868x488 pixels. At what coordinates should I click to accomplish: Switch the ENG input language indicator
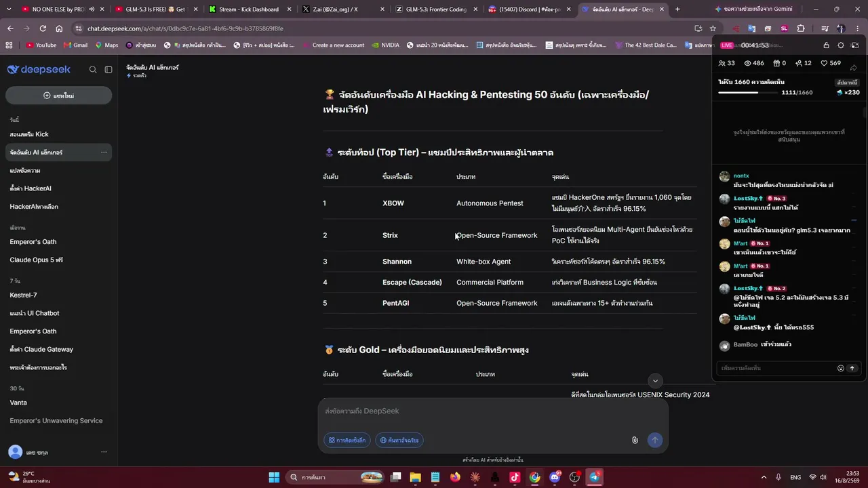pos(795,477)
